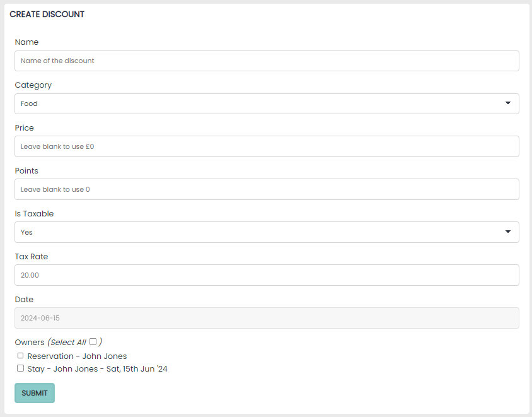532x417 pixels.
Task: Click the Tax Rate field
Action: (x=267, y=275)
